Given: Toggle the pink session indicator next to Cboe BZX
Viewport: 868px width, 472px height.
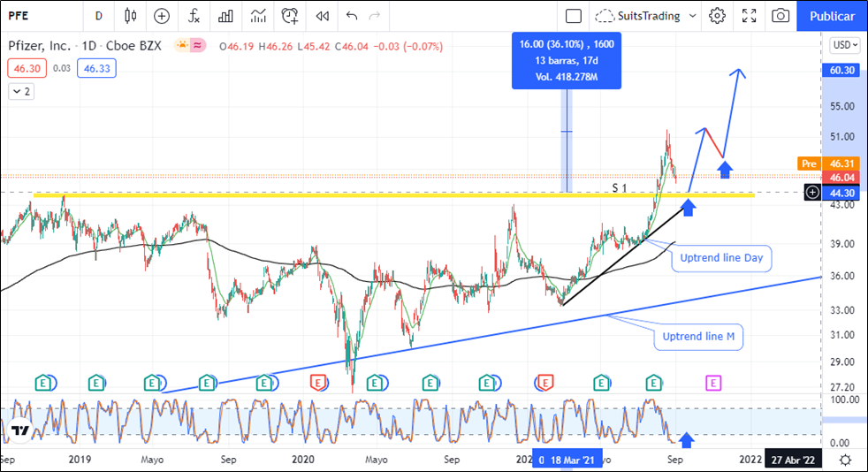Looking at the screenshot, I should [x=199, y=45].
